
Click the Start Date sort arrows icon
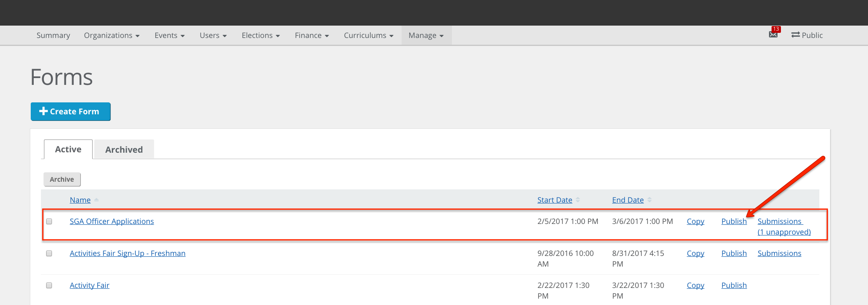coord(578,200)
